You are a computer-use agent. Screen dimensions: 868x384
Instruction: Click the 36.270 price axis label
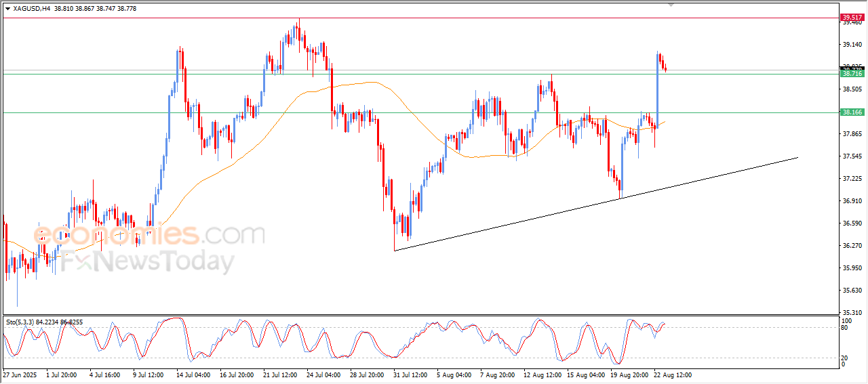(x=852, y=246)
